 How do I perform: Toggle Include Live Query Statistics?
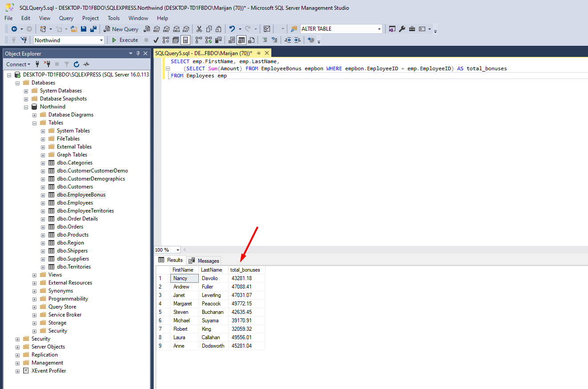(208, 40)
